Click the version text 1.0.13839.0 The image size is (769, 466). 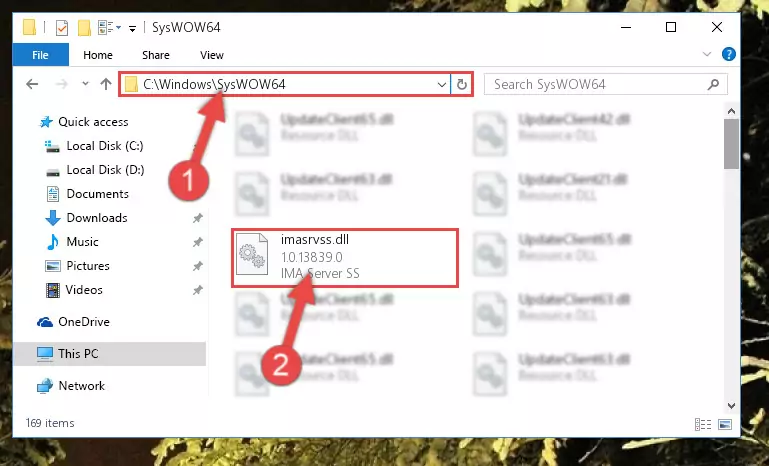tap(311, 257)
